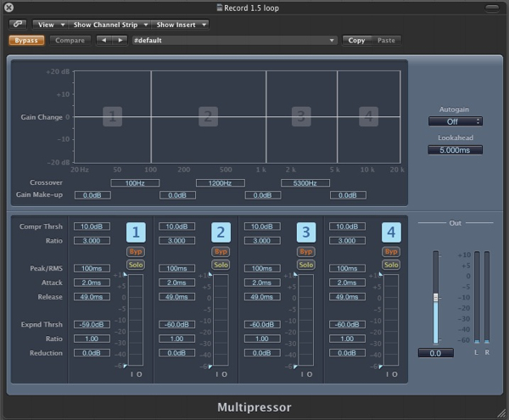
Task: Click the 1200Hz crossover field
Action: coord(221,183)
